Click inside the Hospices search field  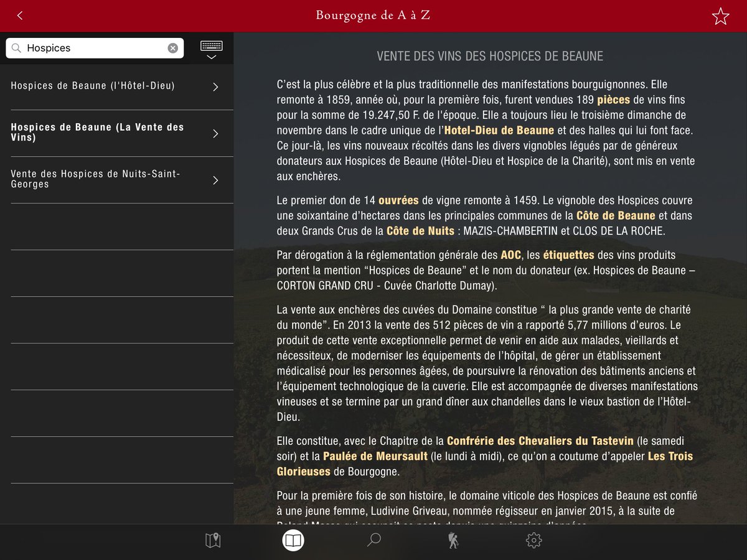93,48
